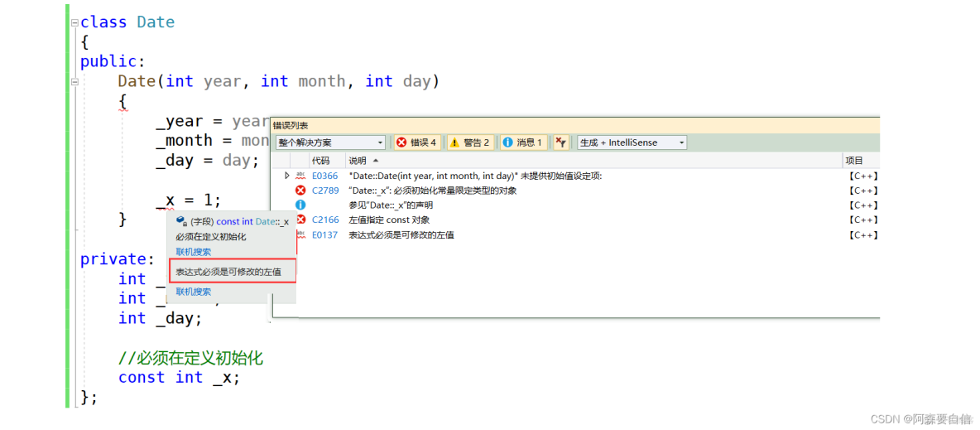Click IntelliSense squiggle icon on E0137 row
The height and width of the screenshot is (430, 980).
300,234
